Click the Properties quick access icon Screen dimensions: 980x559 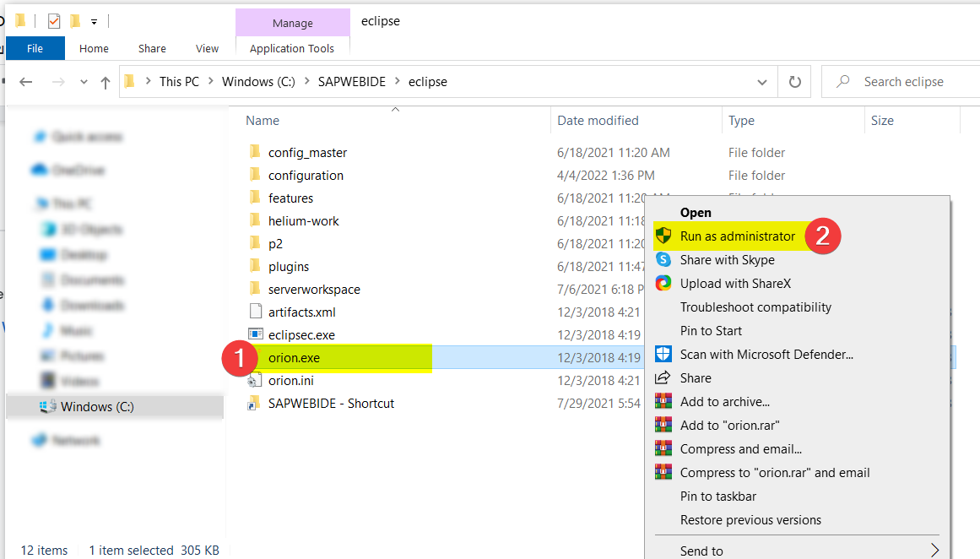pos(54,21)
